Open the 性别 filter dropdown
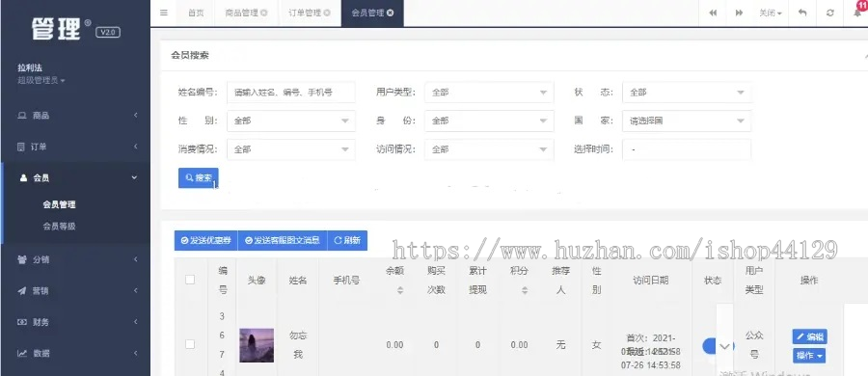868x376 pixels. [291, 121]
